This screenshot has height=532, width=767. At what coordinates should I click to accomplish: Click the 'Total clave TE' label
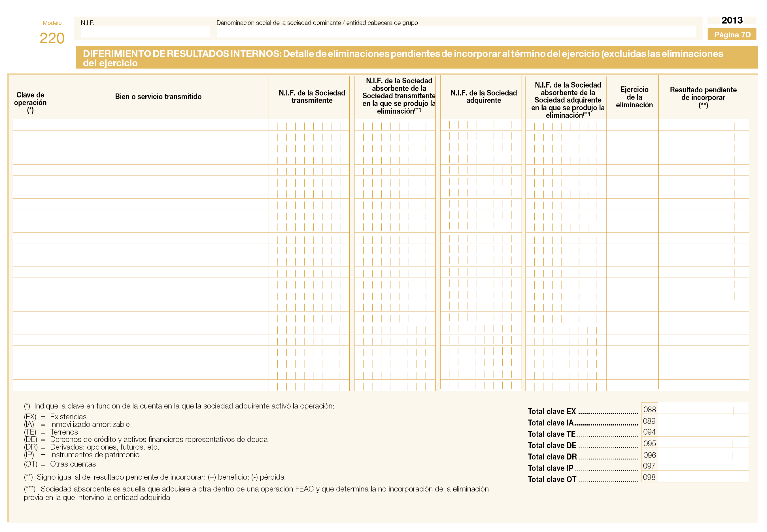tap(552, 434)
